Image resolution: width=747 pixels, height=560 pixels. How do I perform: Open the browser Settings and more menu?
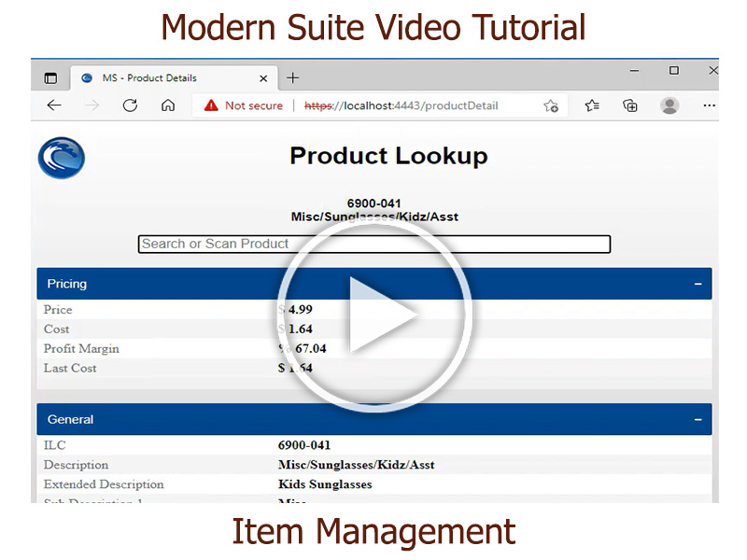709,105
